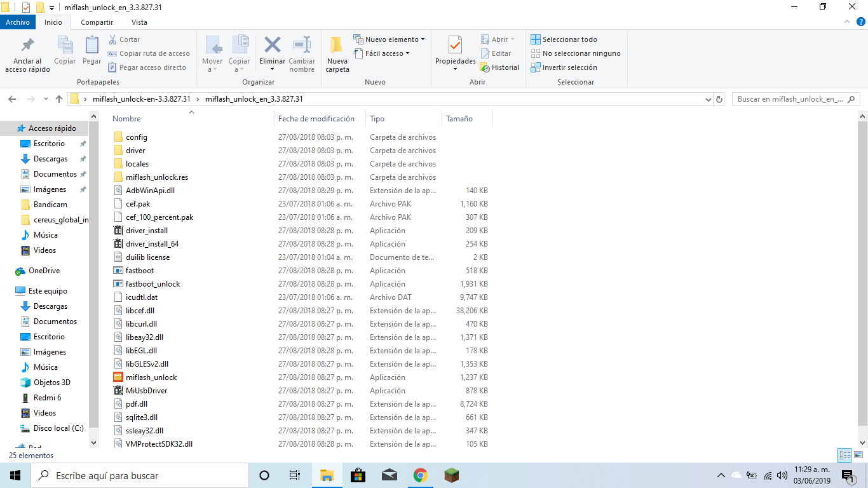The height and width of the screenshot is (488, 868).
Task: Select the driver folder
Action: (x=135, y=151)
